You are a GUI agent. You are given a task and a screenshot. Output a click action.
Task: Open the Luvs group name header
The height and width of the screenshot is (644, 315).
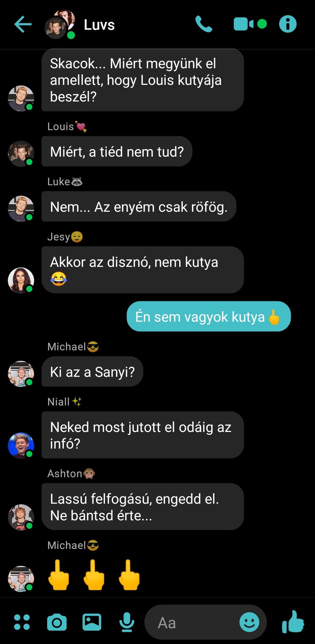99,25
